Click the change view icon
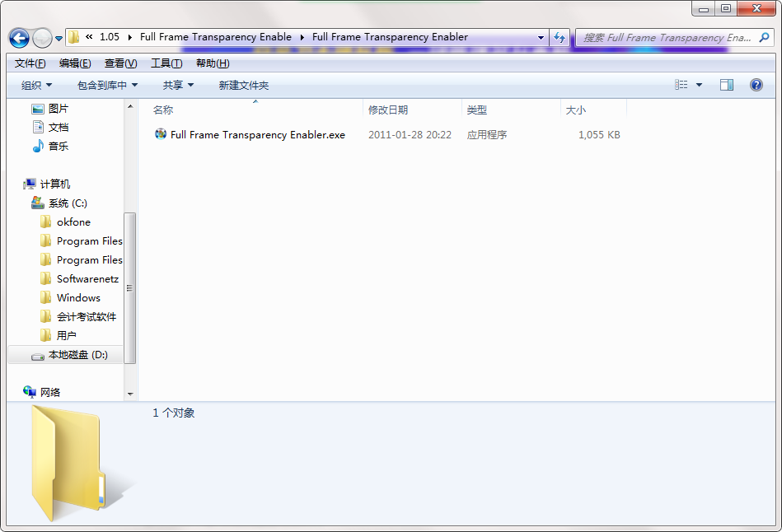The image size is (782, 532). click(681, 85)
